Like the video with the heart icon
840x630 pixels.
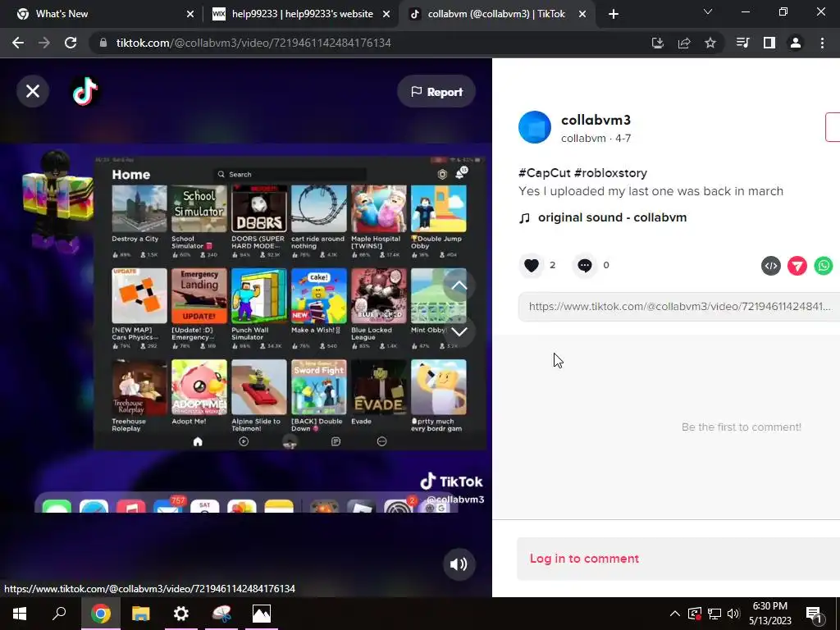532,265
